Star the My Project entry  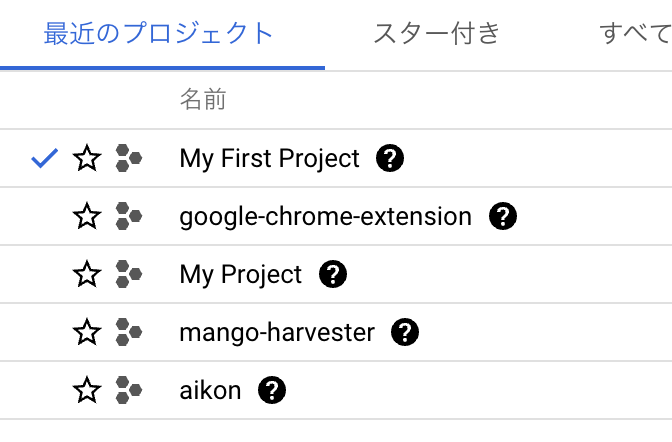click(87, 274)
